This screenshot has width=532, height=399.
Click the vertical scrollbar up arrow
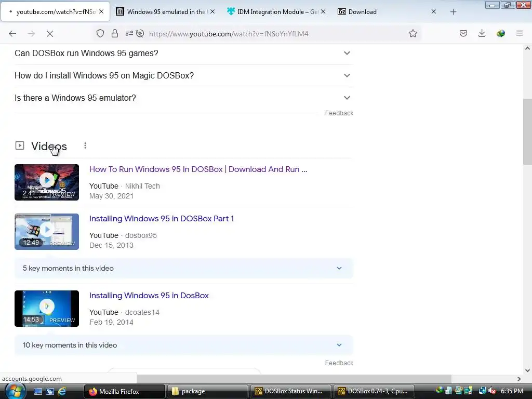point(527,48)
